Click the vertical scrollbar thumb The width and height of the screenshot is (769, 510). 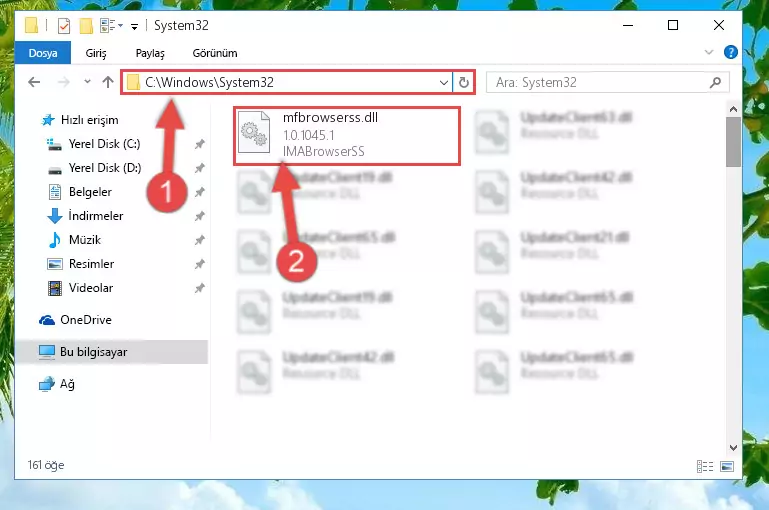click(x=733, y=142)
